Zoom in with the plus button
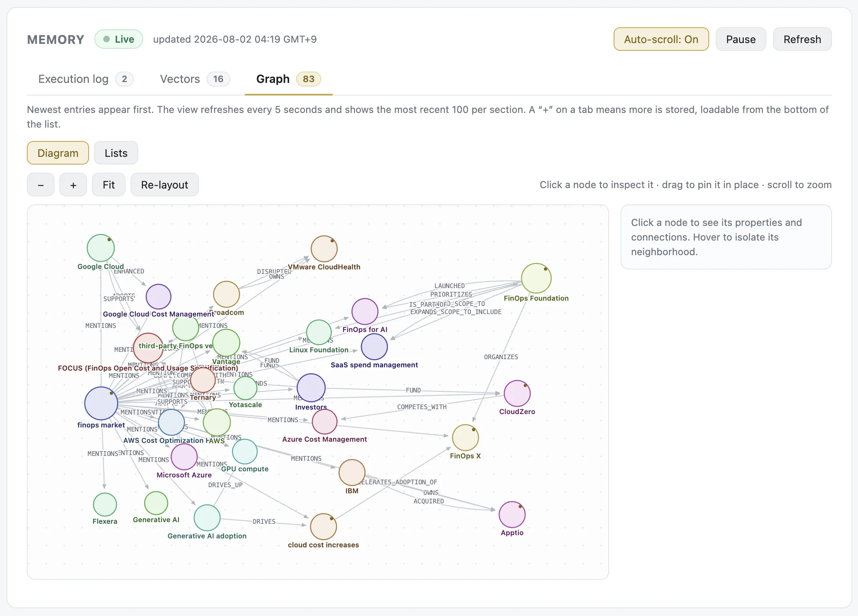Viewport: 858px width, 616px height. coord(73,184)
